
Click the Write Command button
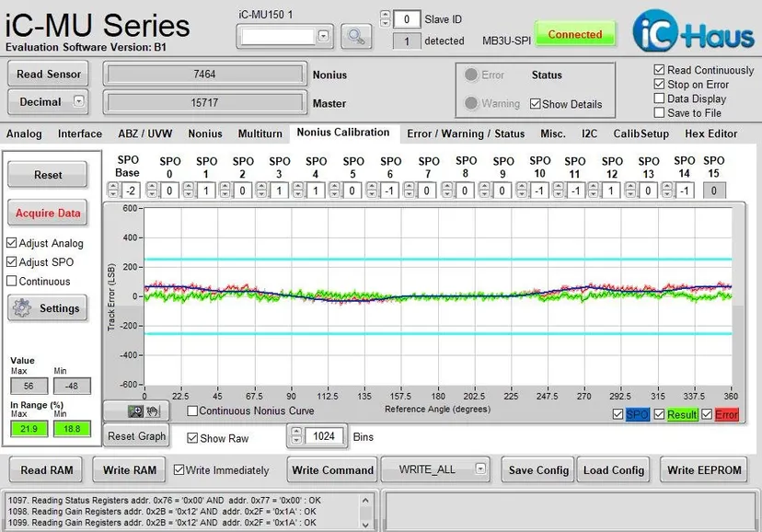click(332, 469)
